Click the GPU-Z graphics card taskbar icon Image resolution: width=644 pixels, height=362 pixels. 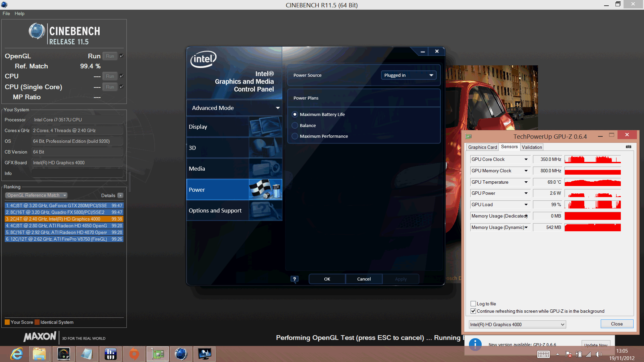click(157, 354)
